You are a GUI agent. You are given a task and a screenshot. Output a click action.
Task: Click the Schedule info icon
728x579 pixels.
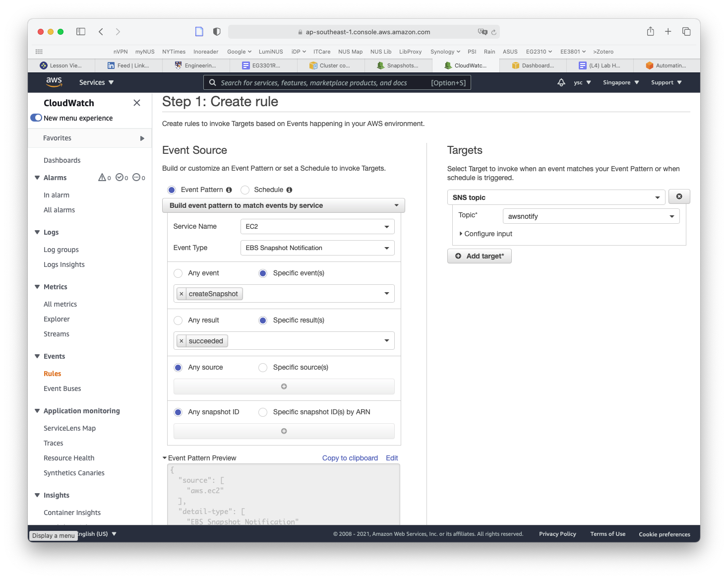[289, 190]
